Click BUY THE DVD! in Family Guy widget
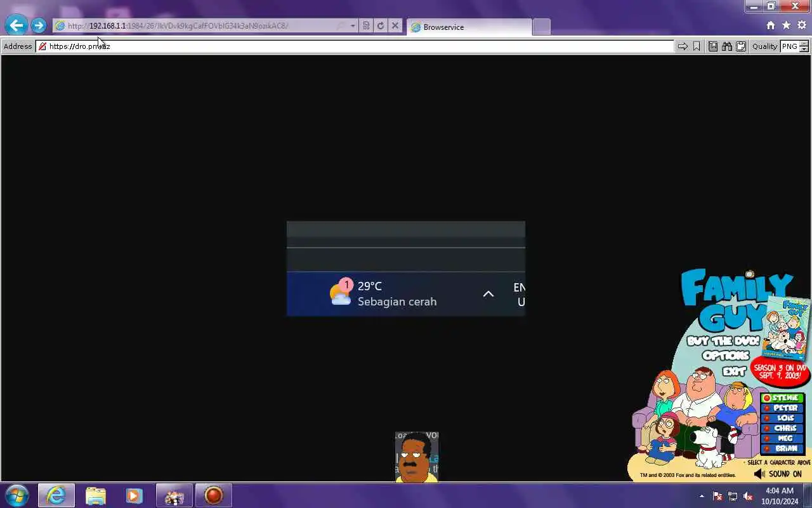The height and width of the screenshot is (508, 812). click(723, 341)
